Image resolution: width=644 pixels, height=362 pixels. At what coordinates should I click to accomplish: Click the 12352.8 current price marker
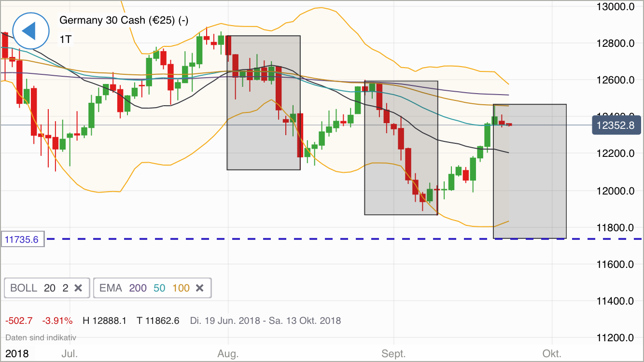(x=616, y=125)
